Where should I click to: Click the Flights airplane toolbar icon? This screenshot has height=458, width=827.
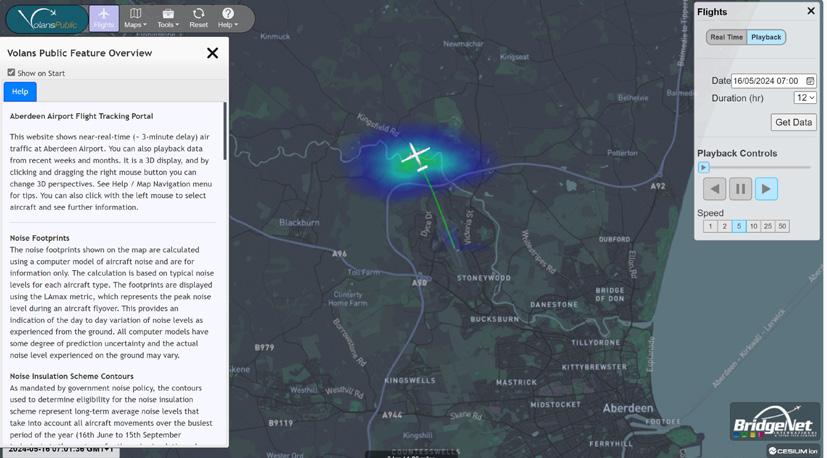coord(104,18)
